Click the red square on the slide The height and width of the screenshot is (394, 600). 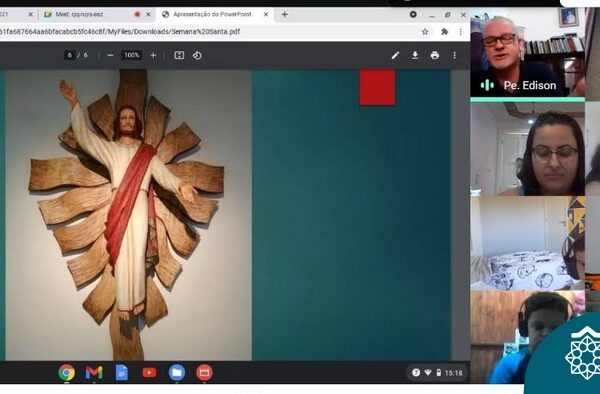click(x=377, y=87)
